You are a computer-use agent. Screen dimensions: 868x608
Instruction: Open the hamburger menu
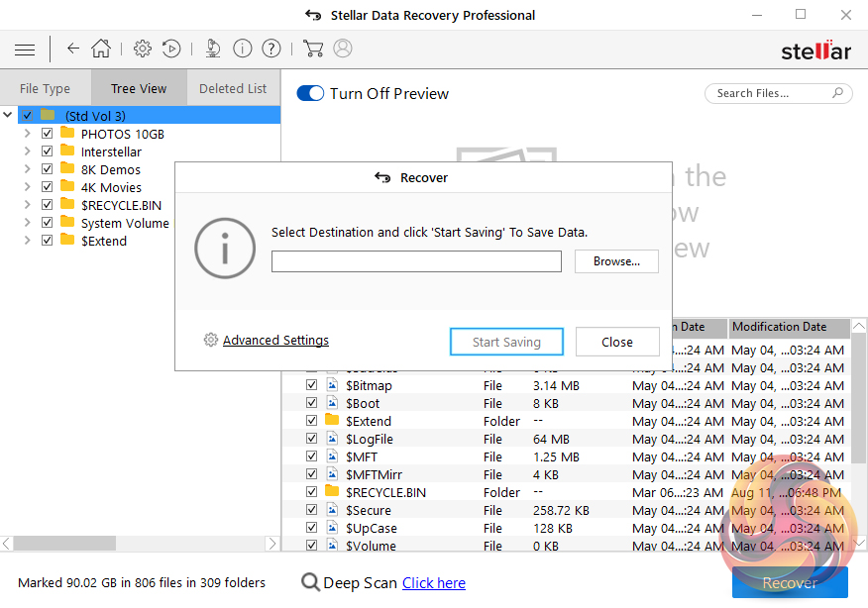point(25,49)
